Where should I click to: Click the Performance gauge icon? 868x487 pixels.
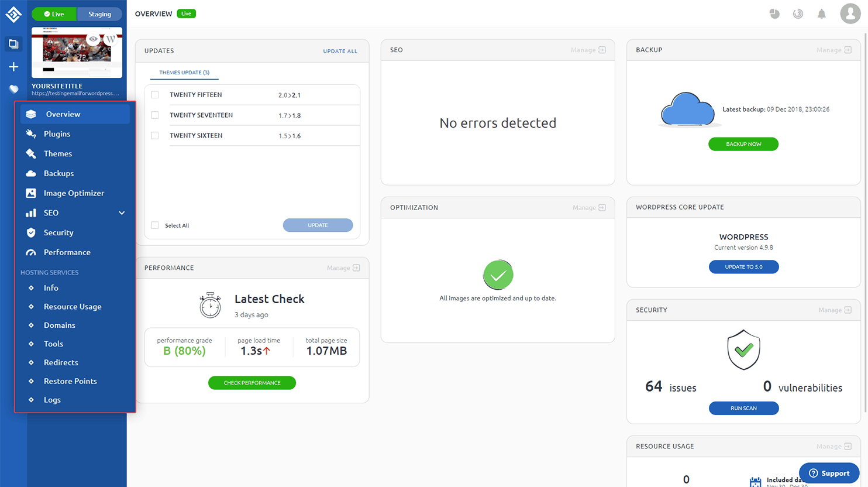point(31,252)
